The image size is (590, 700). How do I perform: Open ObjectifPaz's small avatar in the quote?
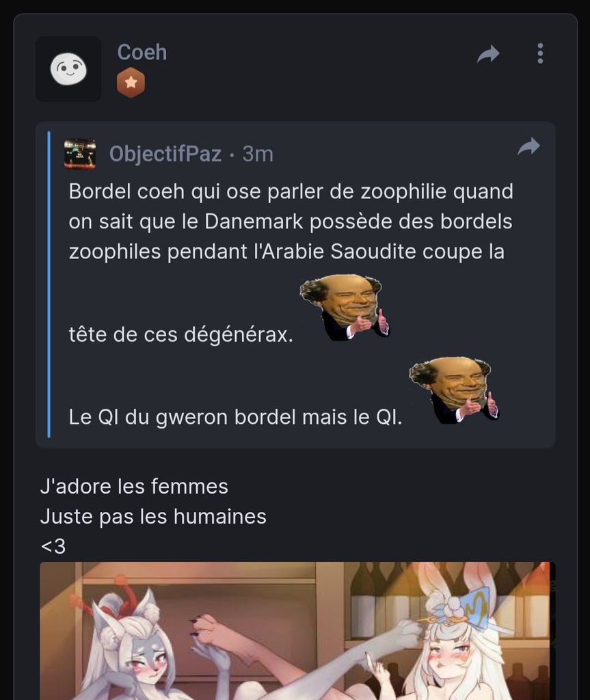[x=80, y=154]
